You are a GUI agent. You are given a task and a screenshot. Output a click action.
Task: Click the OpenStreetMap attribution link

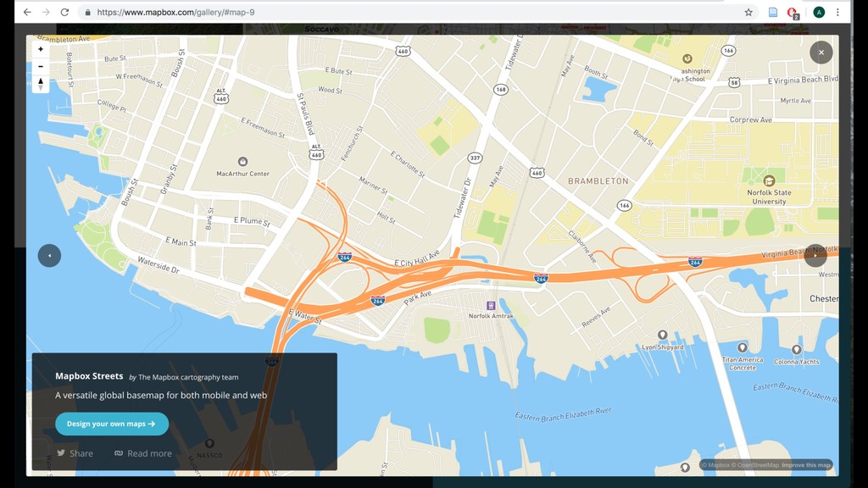pos(756,465)
